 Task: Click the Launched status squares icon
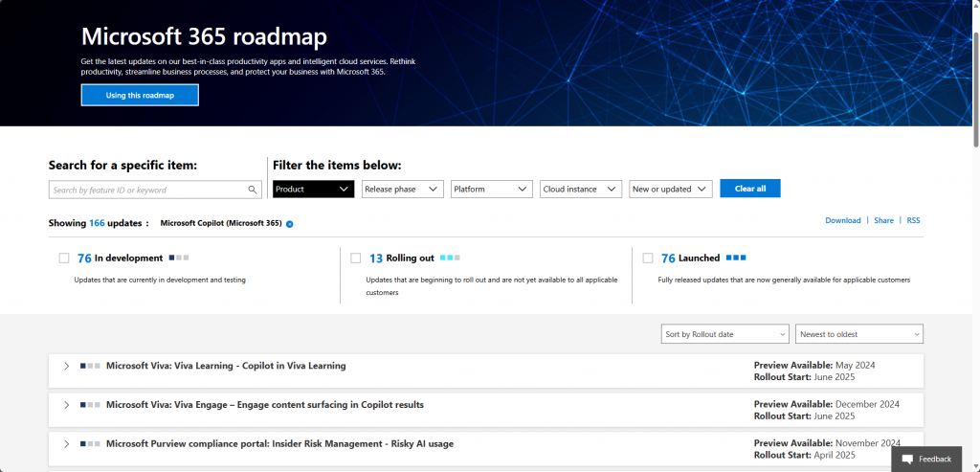[736, 258]
